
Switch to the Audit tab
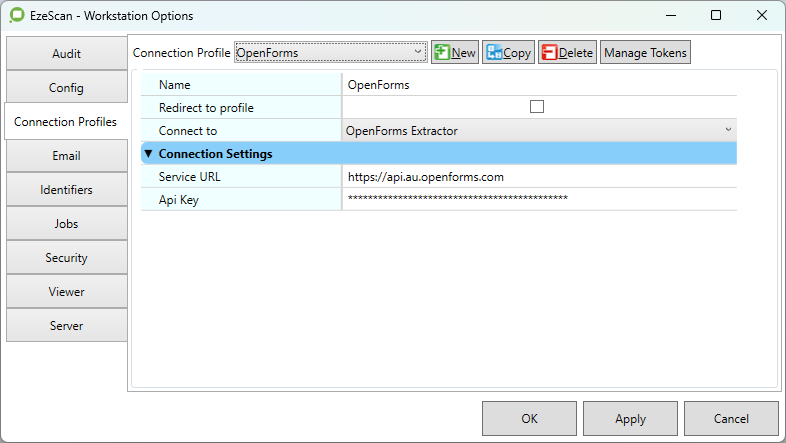(x=66, y=54)
